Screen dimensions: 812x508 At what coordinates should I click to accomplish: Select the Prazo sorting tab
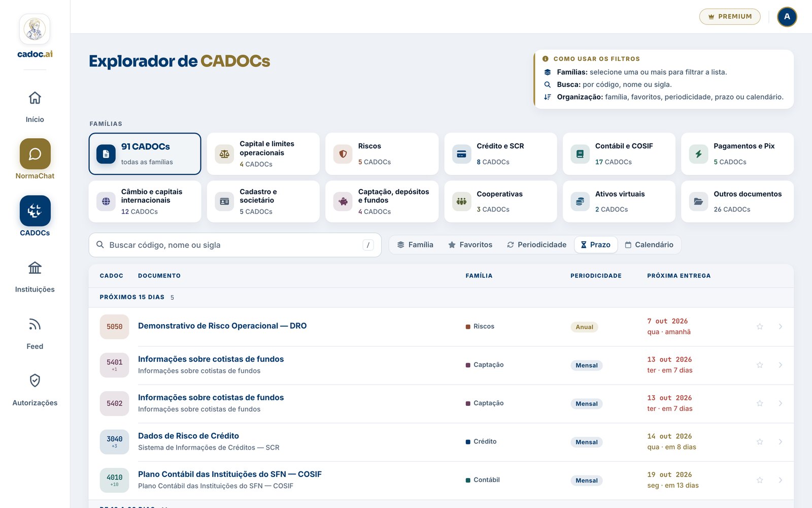click(596, 245)
